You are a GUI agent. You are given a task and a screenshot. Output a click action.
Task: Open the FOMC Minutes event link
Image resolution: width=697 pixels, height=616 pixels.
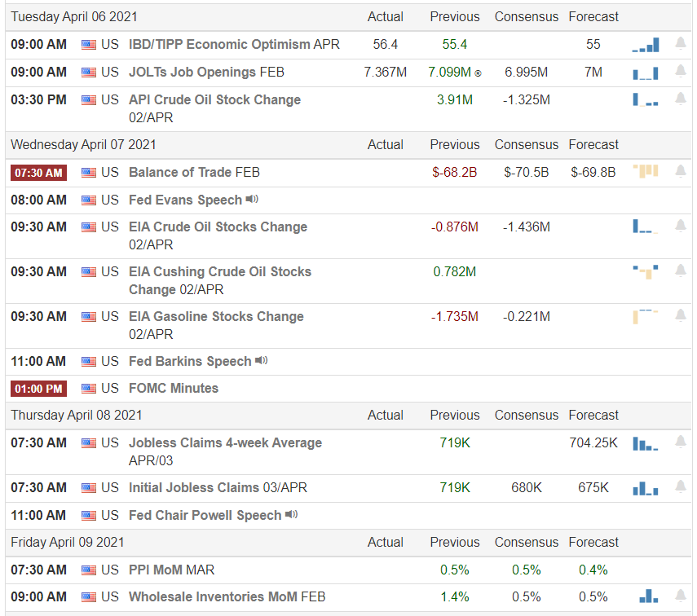click(x=174, y=389)
